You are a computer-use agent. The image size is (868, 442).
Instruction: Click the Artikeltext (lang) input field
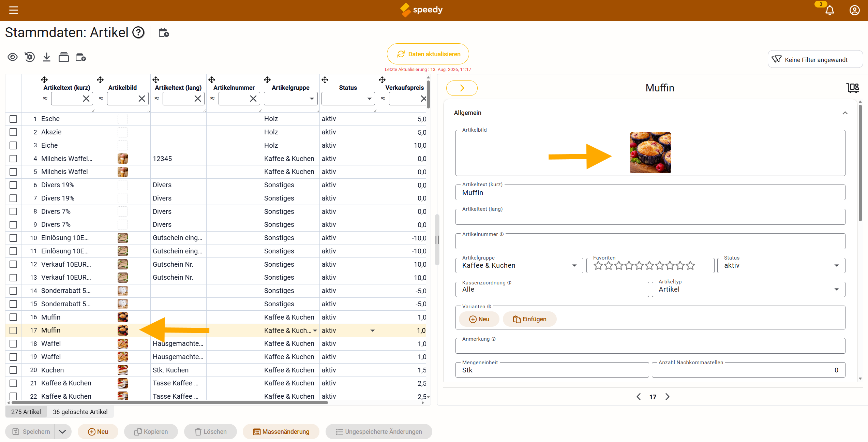pyautogui.click(x=650, y=217)
